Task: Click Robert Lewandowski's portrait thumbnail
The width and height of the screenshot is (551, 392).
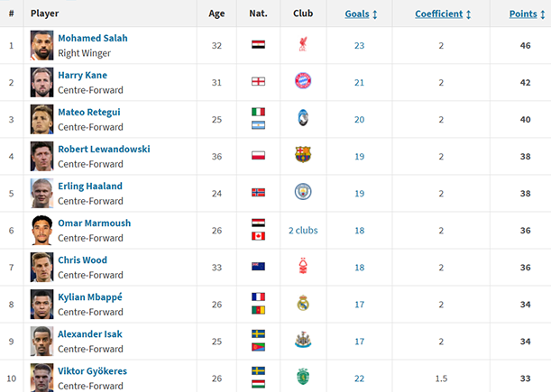Action: coord(42,155)
